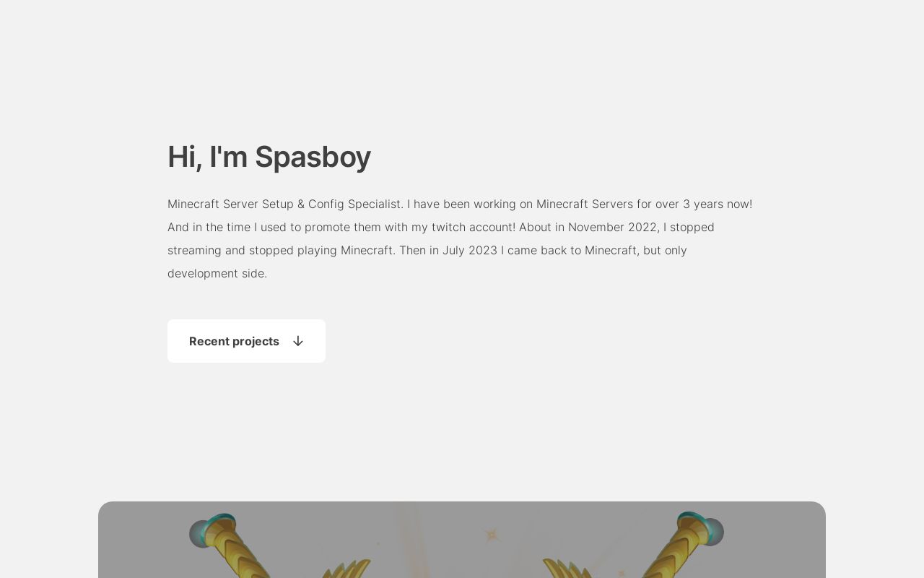This screenshot has width=924, height=578.
Task: Click the sparkle decoration in the hero image
Action: pyautogui.click(x=491, y=535)
